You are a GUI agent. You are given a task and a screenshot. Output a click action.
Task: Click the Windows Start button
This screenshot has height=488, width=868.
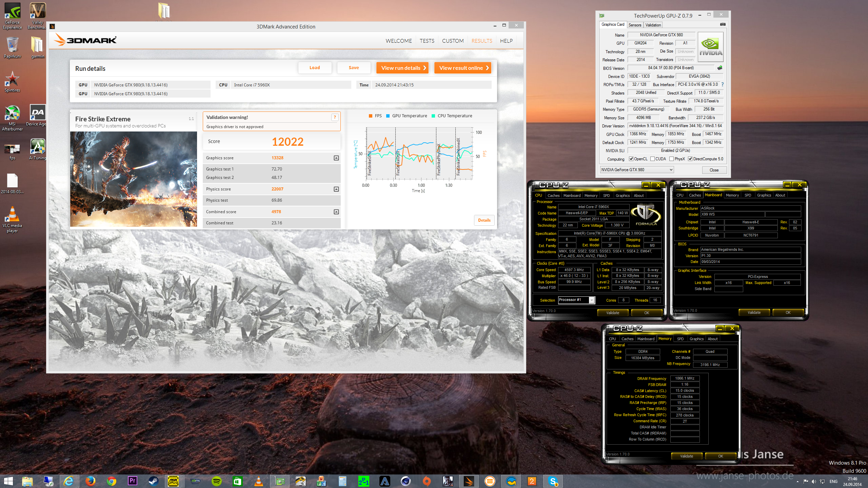tap(8, 481)
